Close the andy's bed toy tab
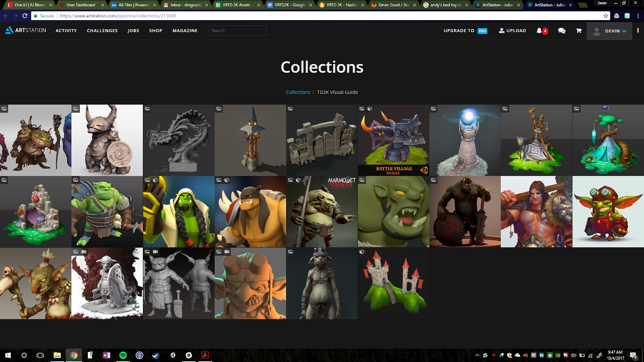 [466, 5]
